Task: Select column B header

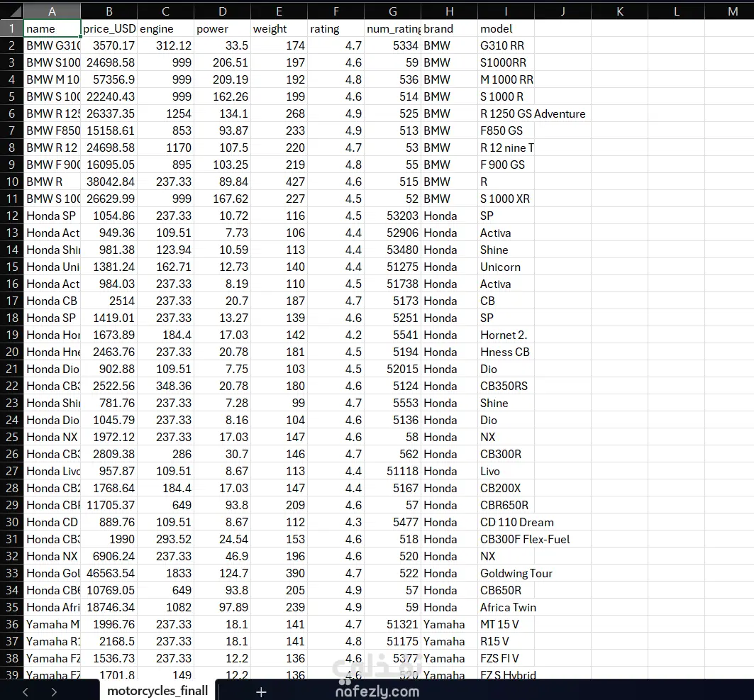Action: tap(109, 11)
